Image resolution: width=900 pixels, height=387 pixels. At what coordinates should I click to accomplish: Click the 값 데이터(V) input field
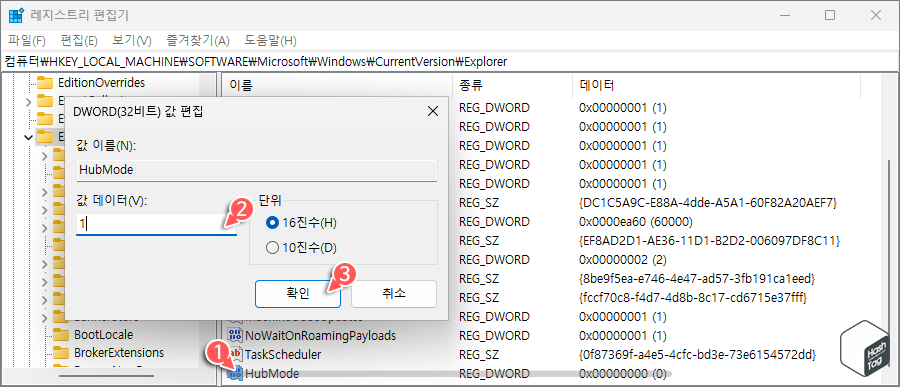[156, 225]
